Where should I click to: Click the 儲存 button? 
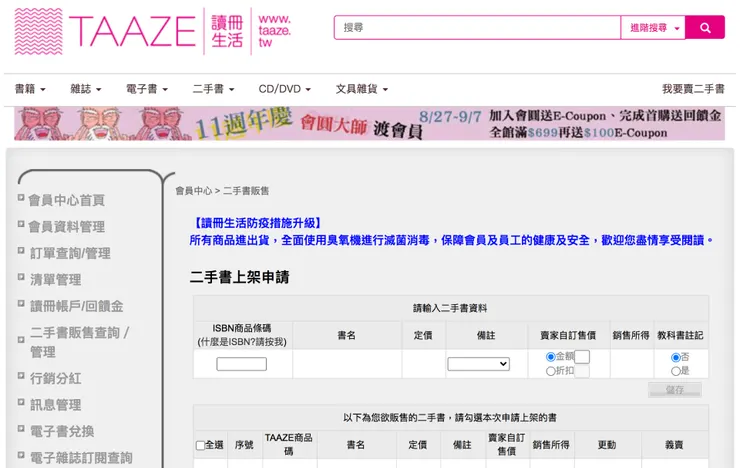(675, 390)
